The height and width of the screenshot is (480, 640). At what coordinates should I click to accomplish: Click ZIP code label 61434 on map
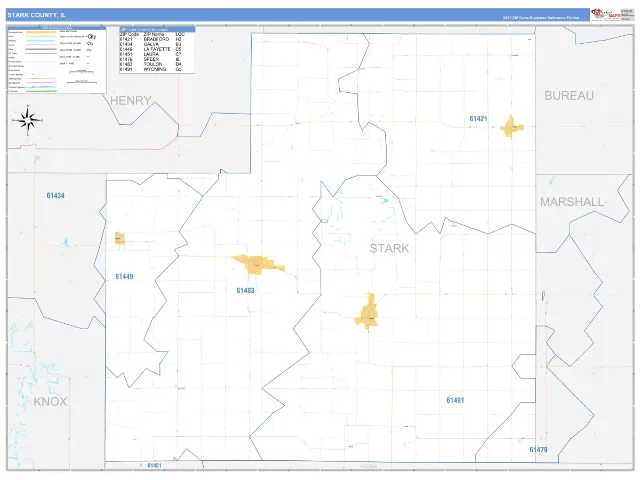[56, 196]
